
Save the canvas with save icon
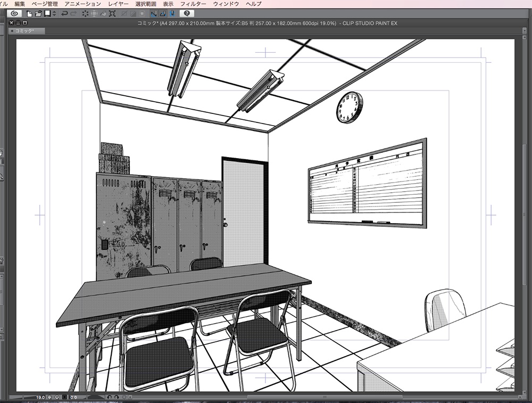pos(47,14)
